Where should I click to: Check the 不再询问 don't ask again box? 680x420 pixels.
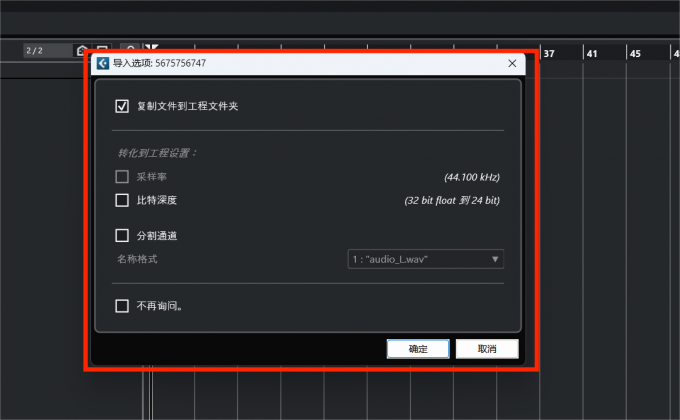tap(122, 306)
